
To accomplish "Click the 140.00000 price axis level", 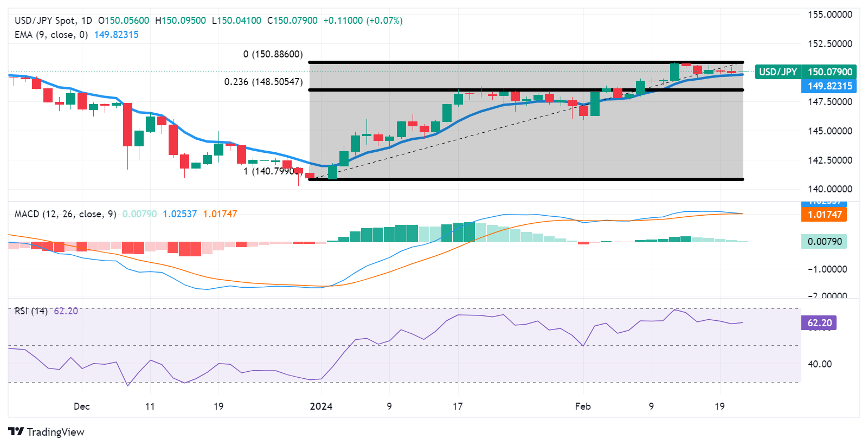I will (830, 189).
